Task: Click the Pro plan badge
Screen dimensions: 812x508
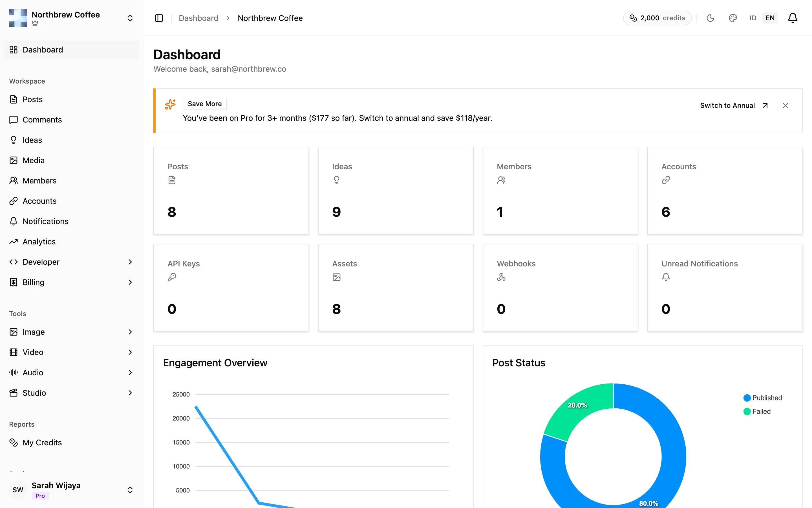Action: pyautogui.click(x=40, y=496)
